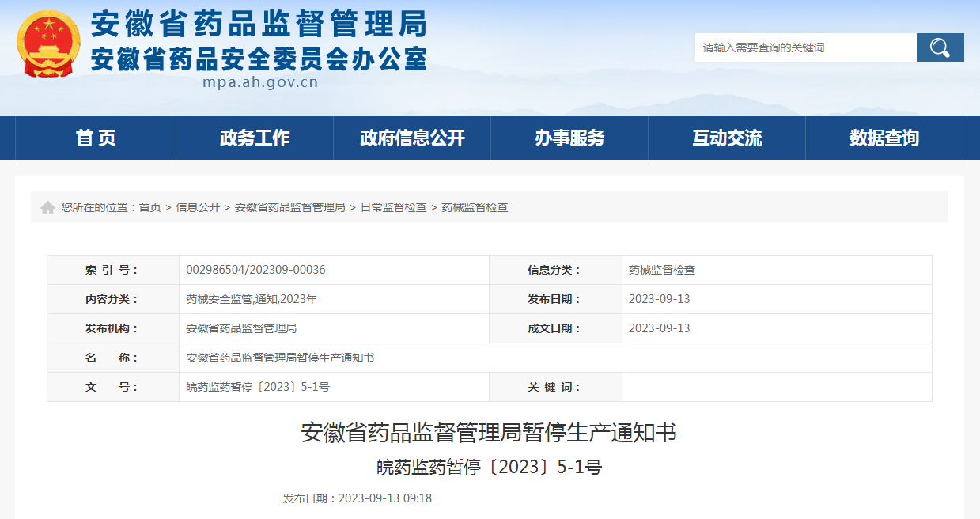980x519 pixels.
Task: Open the 政府信息公开 navigation tab
Action: click(x=412, y=138)
